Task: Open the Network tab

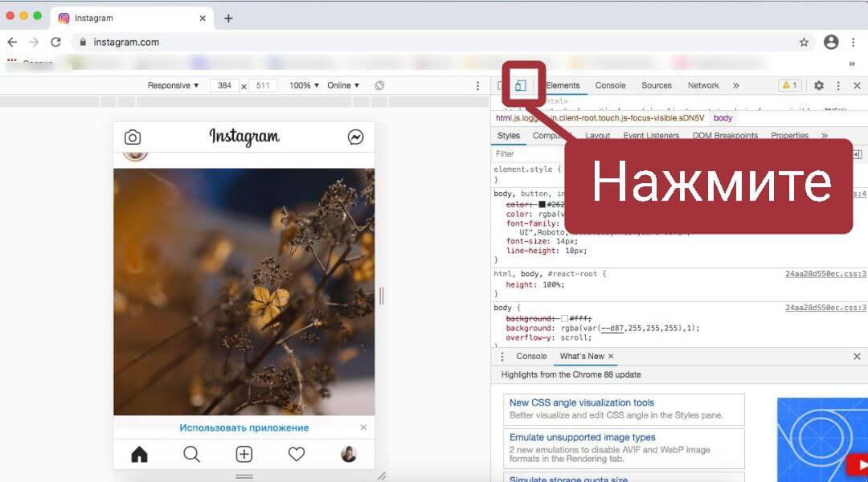Action: coord(703,85)
